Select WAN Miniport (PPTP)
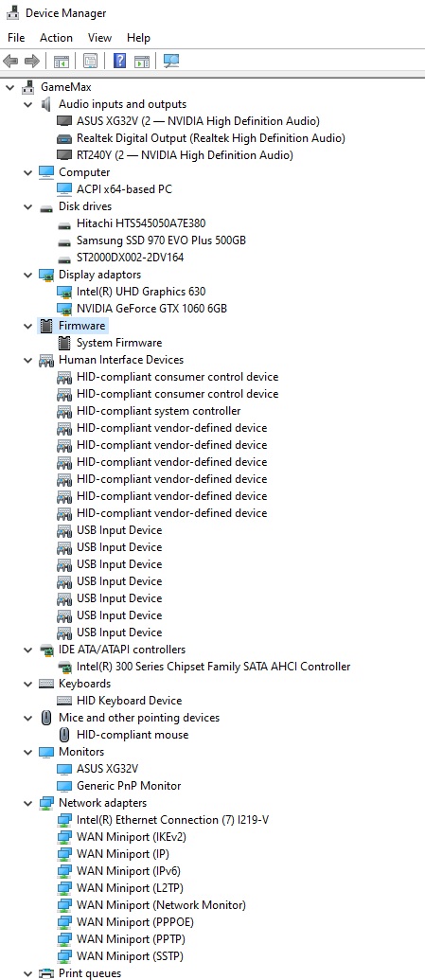The height and width of the screenshot is (980, 425). [x=132, y=938]
